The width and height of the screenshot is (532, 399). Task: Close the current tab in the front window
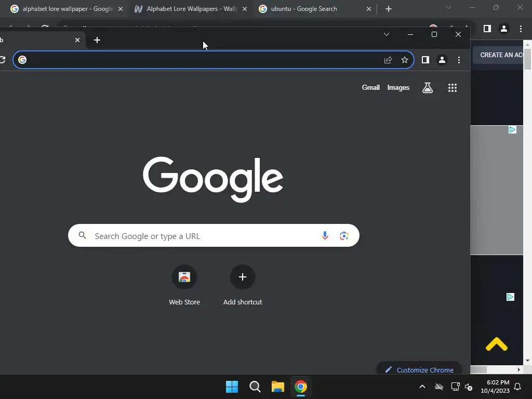point(77,40)
